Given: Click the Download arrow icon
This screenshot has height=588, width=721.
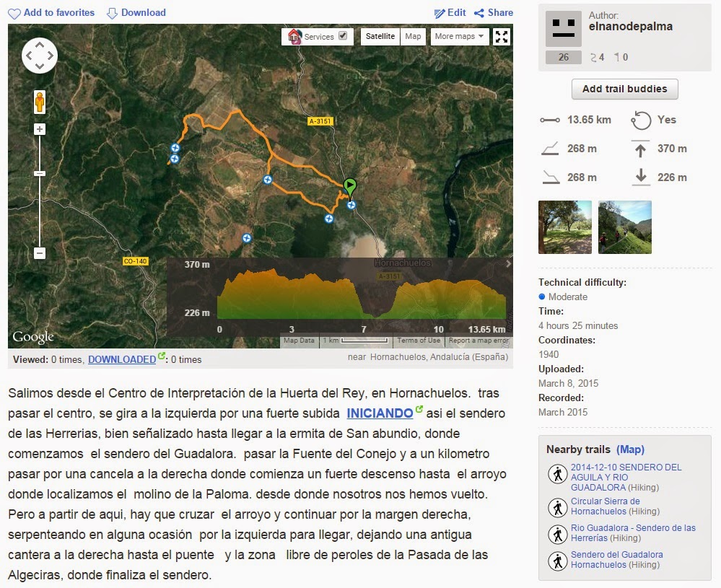Looking at the screenshot, I should tap(112, 13).
